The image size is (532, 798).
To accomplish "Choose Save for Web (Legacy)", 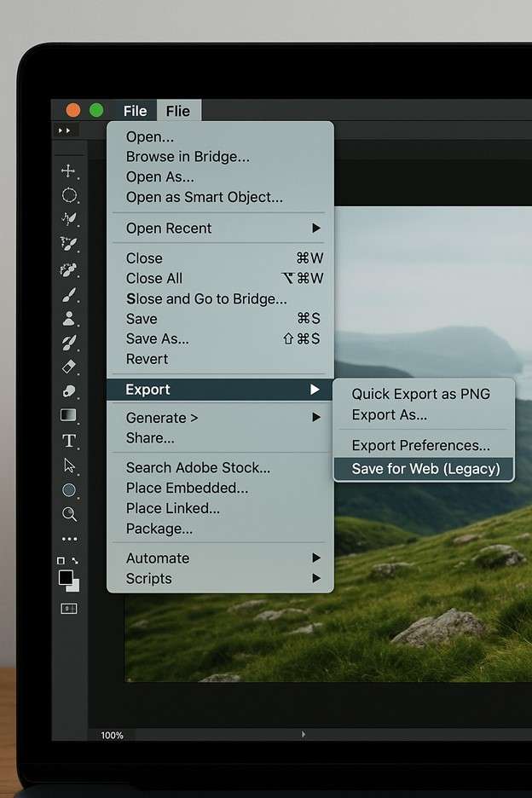I will (x=424, y=469).
